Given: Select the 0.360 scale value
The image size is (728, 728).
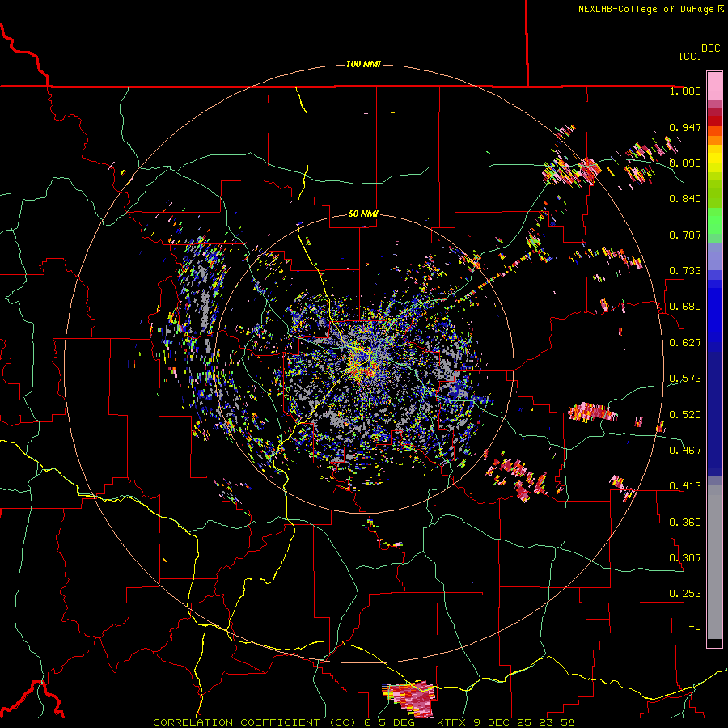Looking at the screenshot, I should click(x=685, y=523).
